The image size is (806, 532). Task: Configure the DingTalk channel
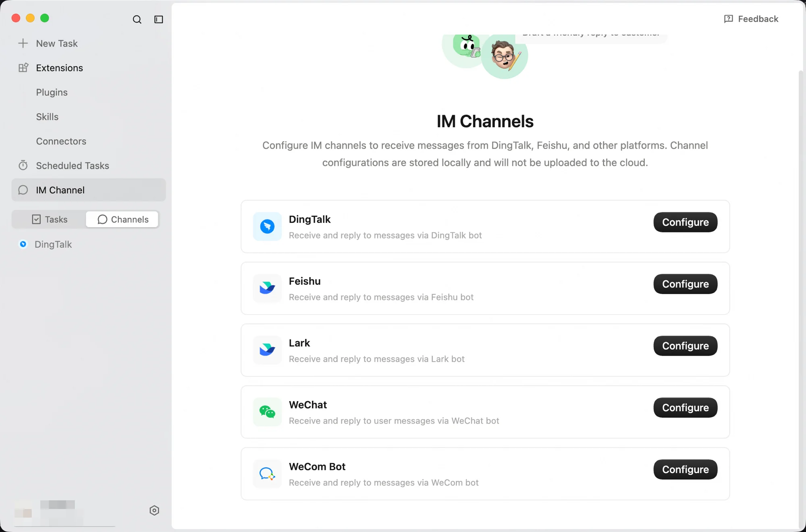[x=685, y=222]
